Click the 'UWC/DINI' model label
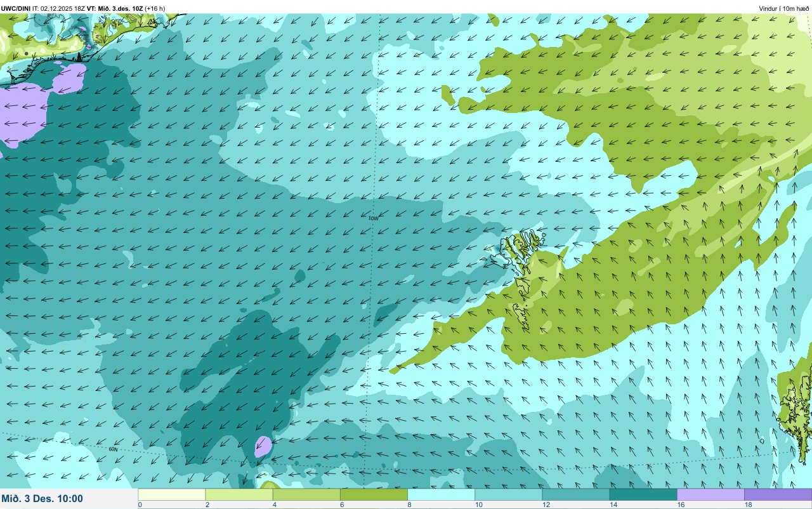This screenshot has height=509, width=812. coord(16,8)
